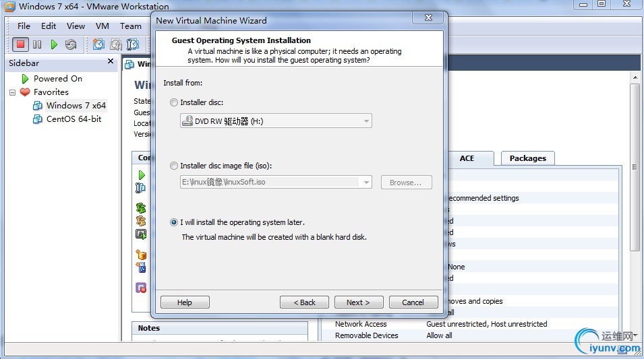This screenshot has width=644, height=359.
Task: Click the Powered On green arrow icon
Action: point(25,78)
